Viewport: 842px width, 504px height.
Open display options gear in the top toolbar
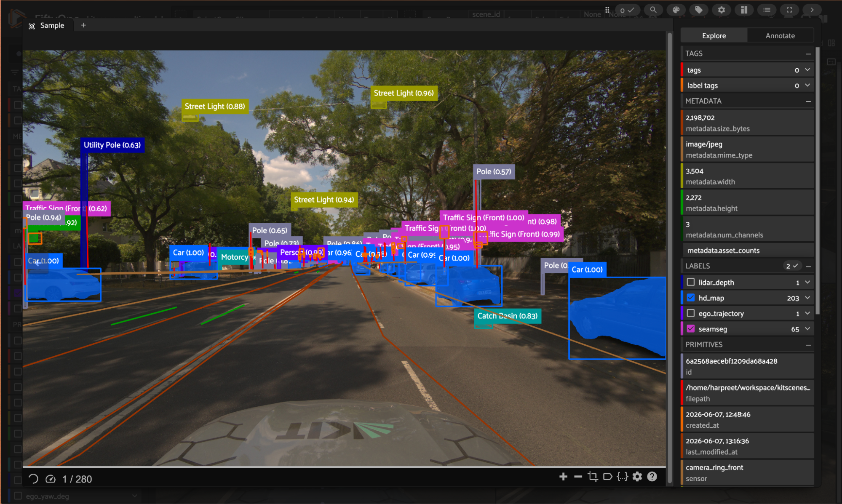[722, 10]
